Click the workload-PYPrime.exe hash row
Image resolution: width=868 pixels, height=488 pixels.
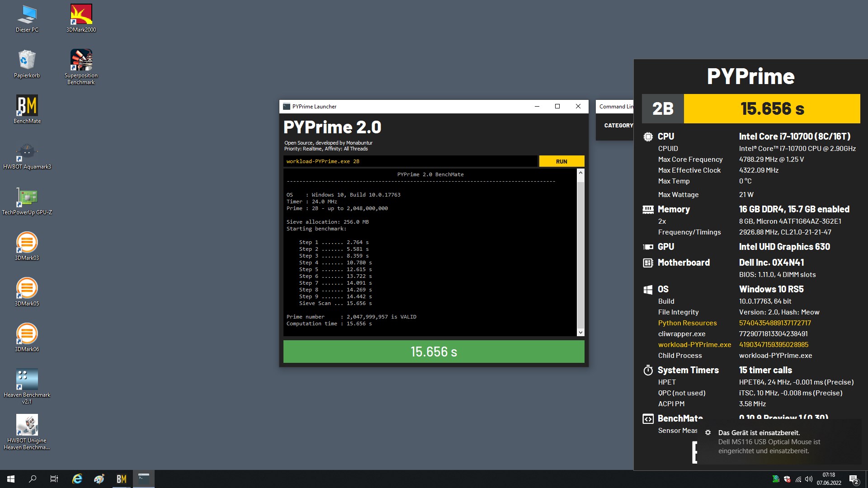click(733, 345)
